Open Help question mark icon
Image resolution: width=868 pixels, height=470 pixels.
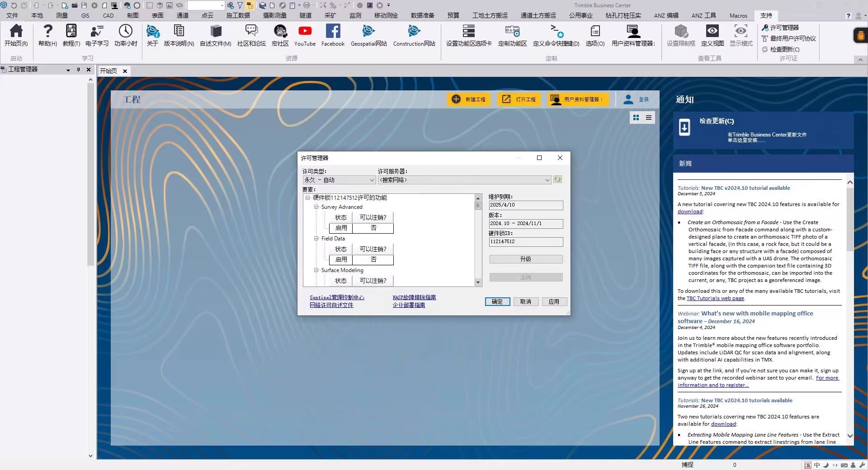click(x=47, y=35)
